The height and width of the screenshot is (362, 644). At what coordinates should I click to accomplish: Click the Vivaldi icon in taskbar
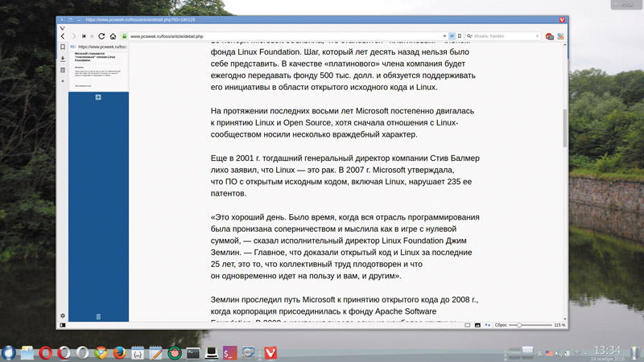(x=270, y=353)
